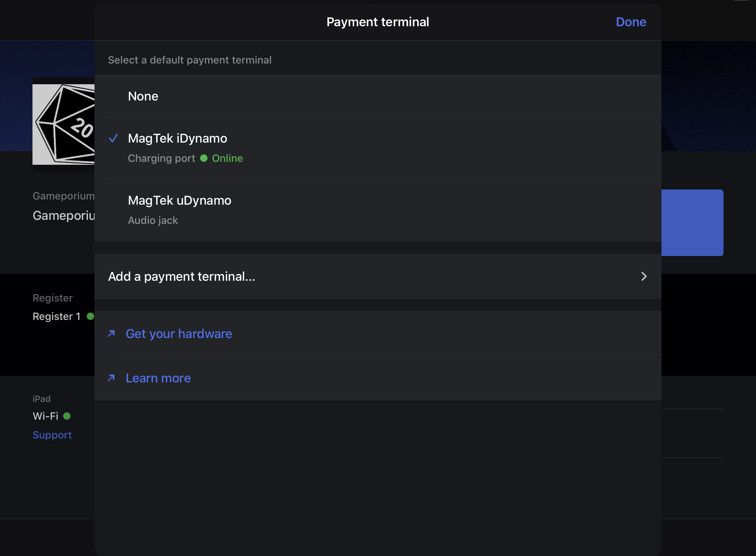Open the Get your hardware link
Viewport: 756px width, 556px height.
pos(179,334)
